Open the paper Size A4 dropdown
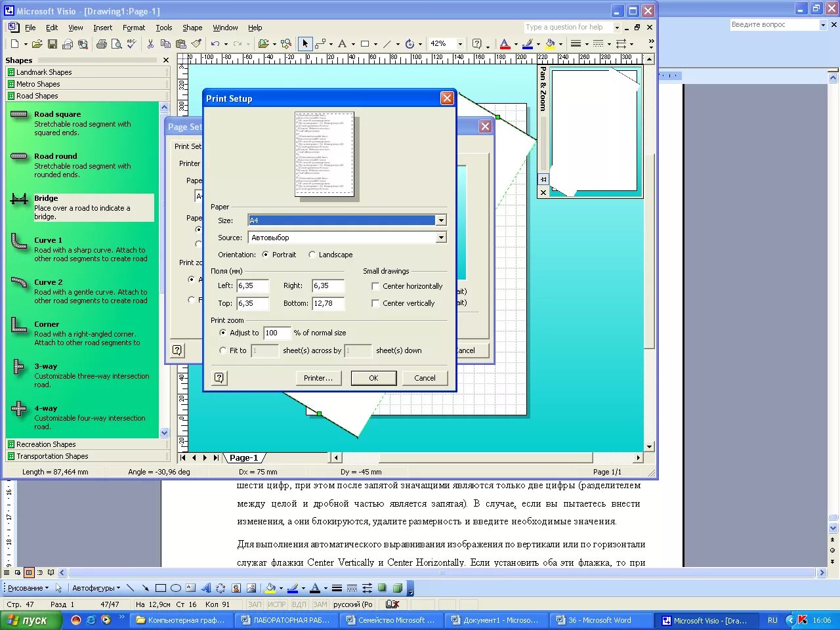This screenshot has width=840, height=630. [441, 220]
